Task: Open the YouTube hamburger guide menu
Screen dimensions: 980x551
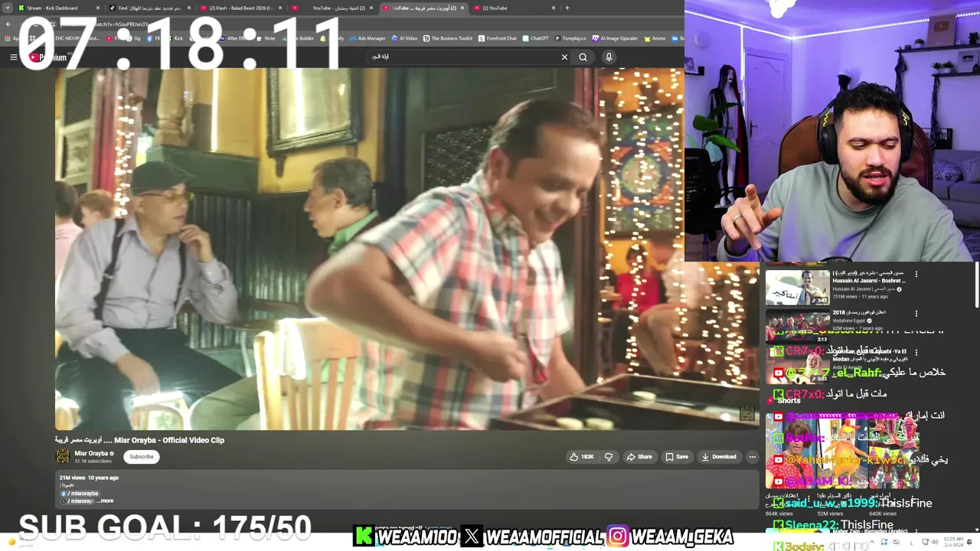Action: click(13, 57)
